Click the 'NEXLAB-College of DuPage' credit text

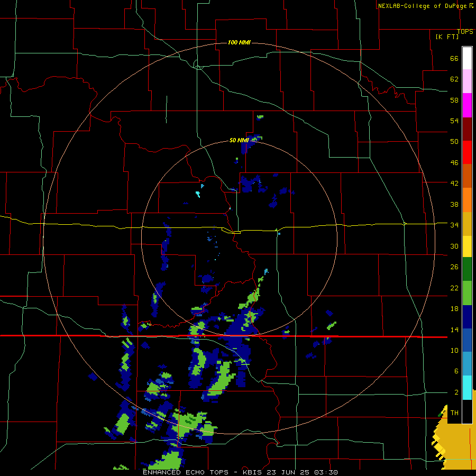(x=423, y=6)
